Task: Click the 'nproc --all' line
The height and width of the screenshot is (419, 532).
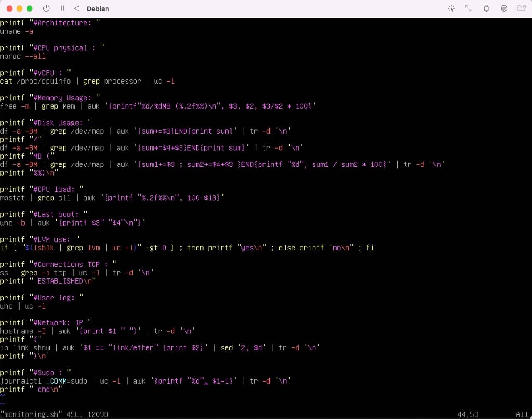Action: point(23,56)
